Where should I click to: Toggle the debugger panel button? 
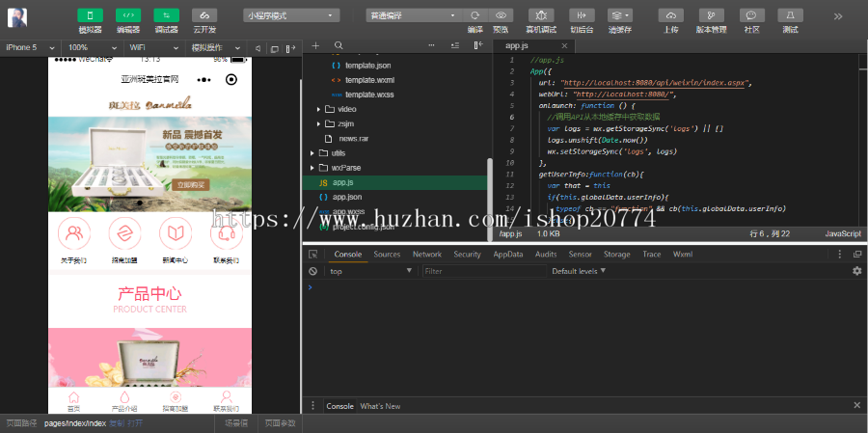pyautogui.click(x=166, y=15)
